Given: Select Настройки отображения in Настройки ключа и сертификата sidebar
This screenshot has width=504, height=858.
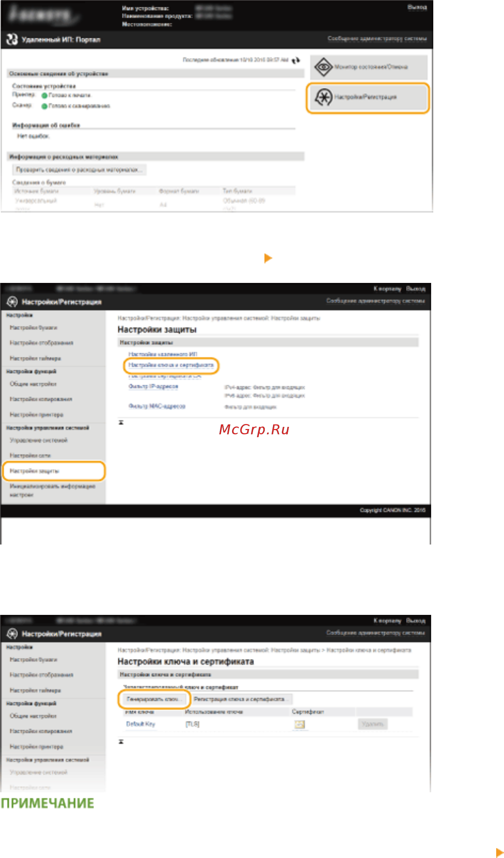Looking at the screenshot, I should click(42, 675).
